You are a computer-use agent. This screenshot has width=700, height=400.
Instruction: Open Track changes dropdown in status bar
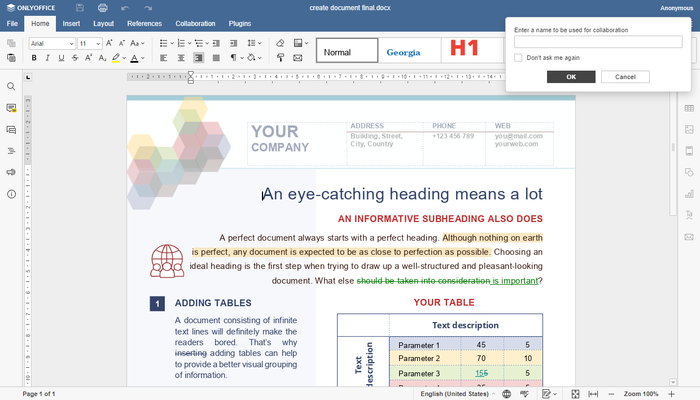[549, 394]
